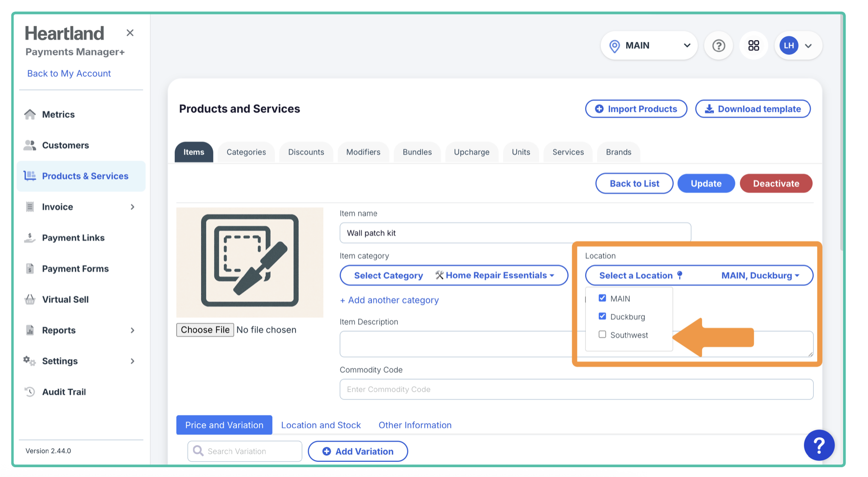Open the blue floating help bubble
Image resolution: width=868 pixels, height=477 pixels.
point(819,445)
